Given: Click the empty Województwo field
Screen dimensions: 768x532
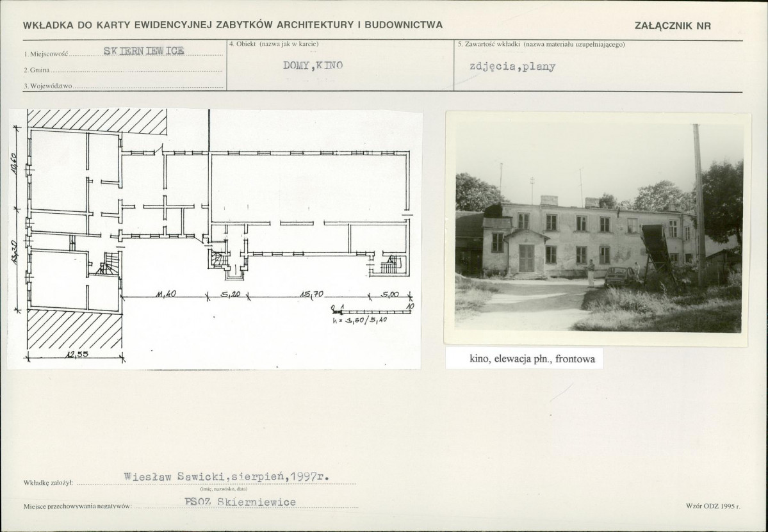Looking at the screenshot, I should point(148,86).
